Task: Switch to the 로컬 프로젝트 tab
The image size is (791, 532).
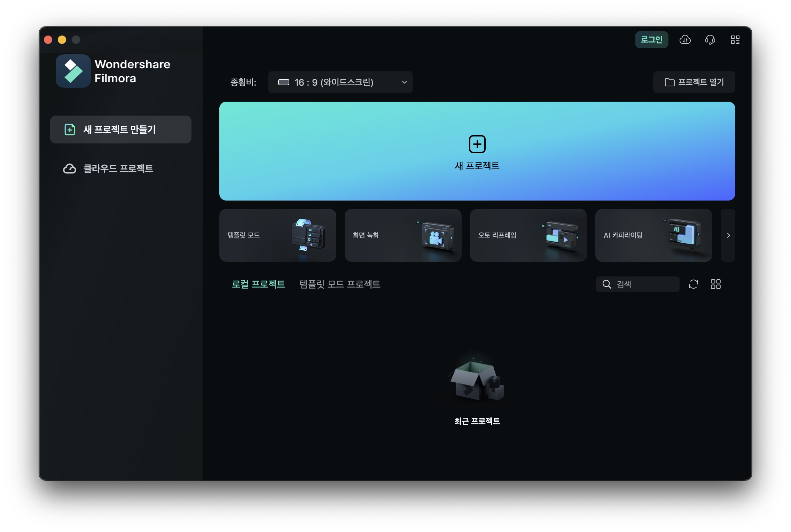Action: tap(258, 284)
